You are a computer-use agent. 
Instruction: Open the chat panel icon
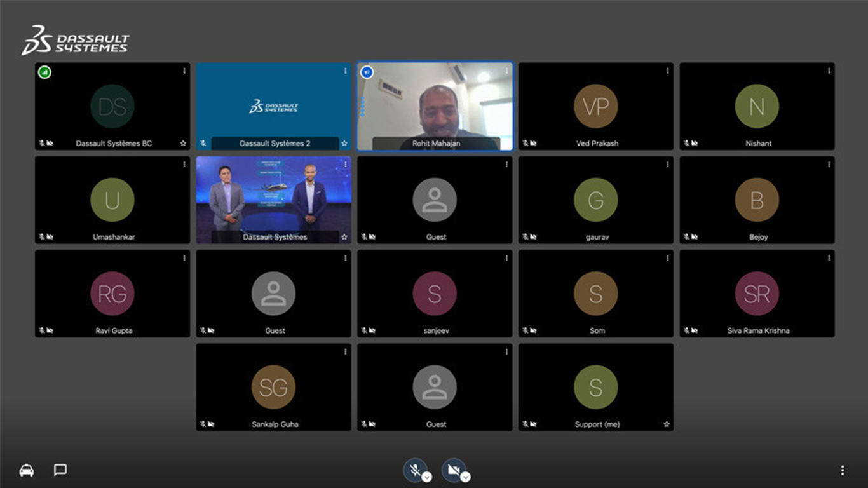coord(60,470)
